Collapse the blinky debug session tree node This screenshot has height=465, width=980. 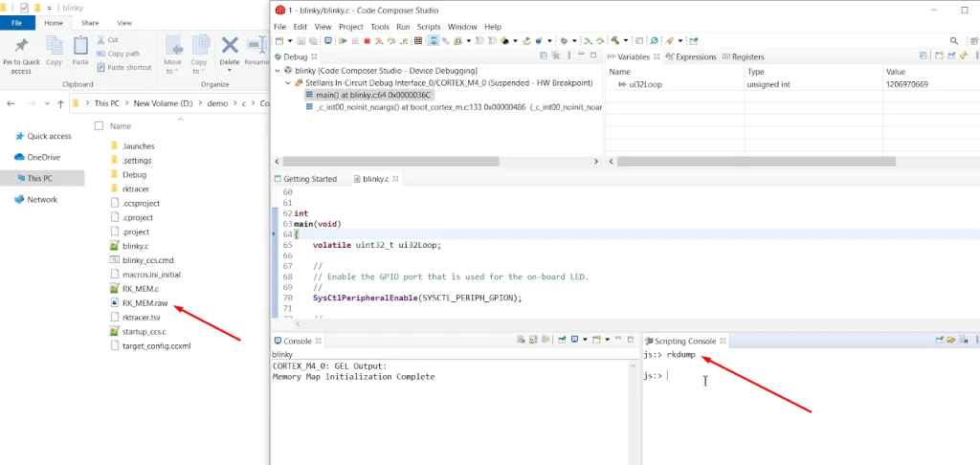tap(278, 71)
